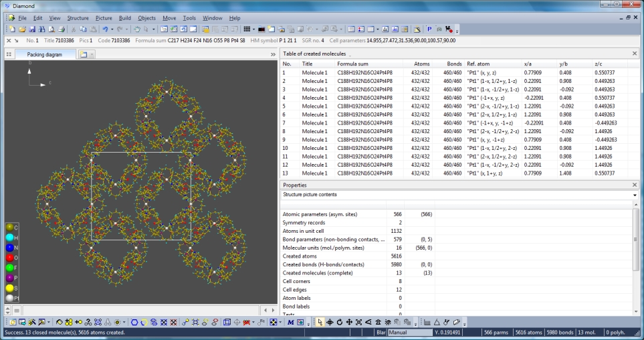Click the red Oxygen legend swatch
The width and height of the screenshot is (644, 340).
9,258
